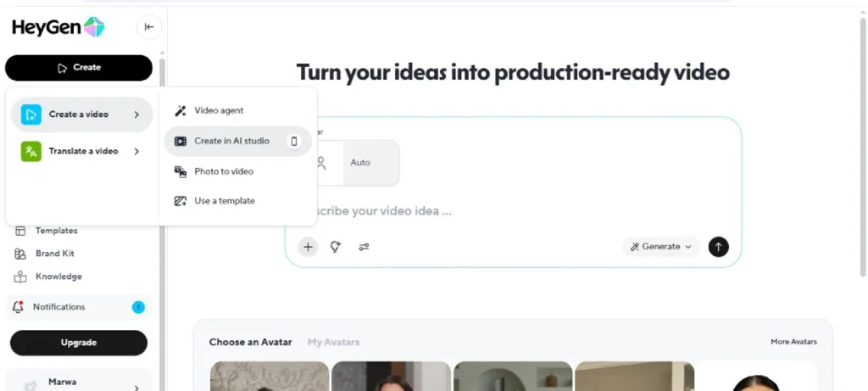Select the Auto avatar option
The height and width of the screenshot is (391, 868).
[361, 163]
